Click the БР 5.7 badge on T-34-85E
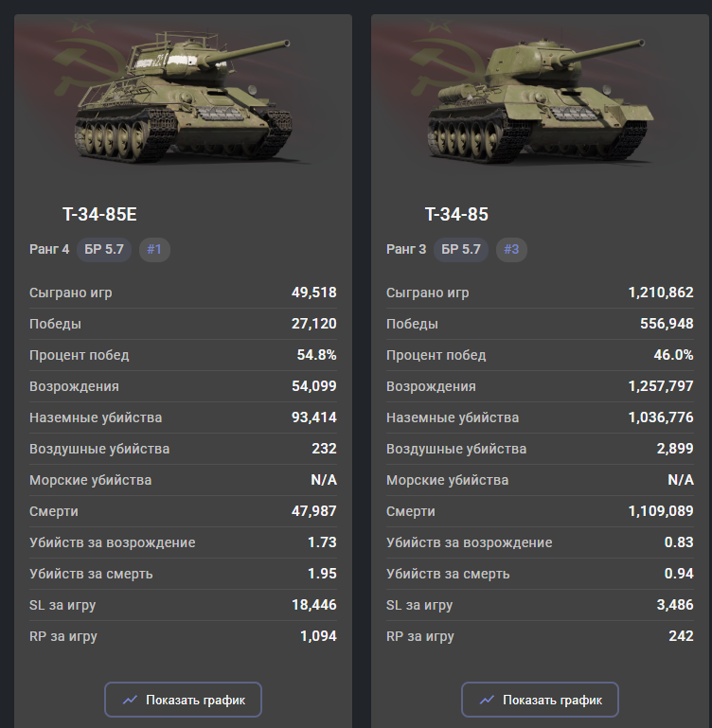Image resolution: width=712 pixels, height=728 pixels. [101, 250]
